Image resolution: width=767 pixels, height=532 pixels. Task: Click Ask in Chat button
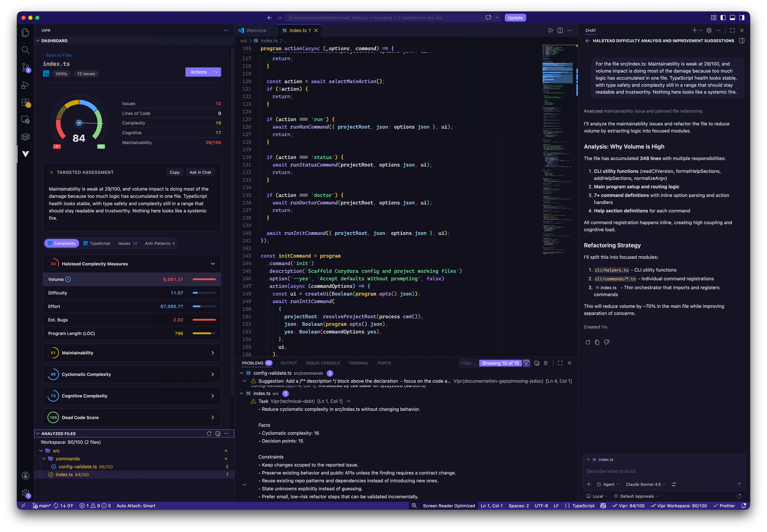point(200,172)
